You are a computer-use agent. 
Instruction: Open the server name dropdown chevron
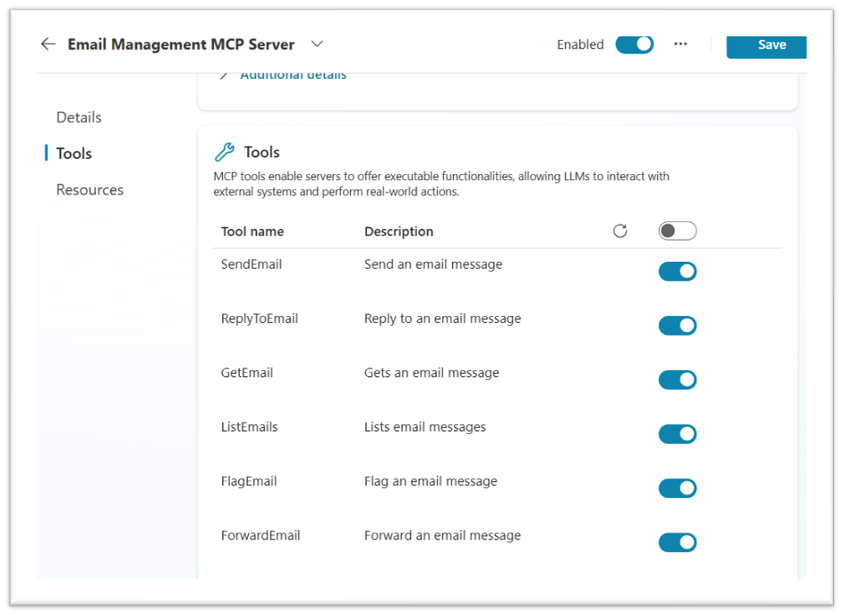[317, 44]
